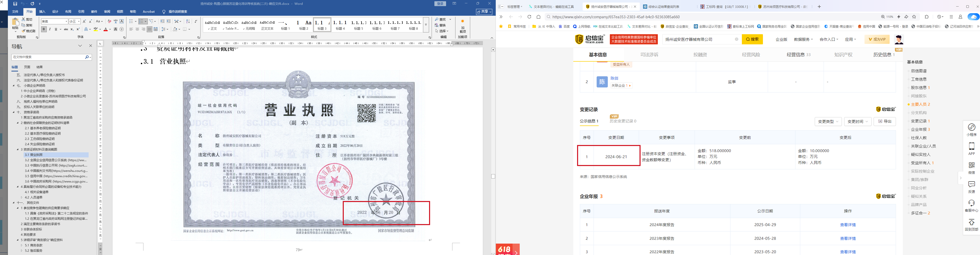The image size is (980, 255).
Task: Toggle the character border (boxed A) in Word
Action: coord(122,21)
